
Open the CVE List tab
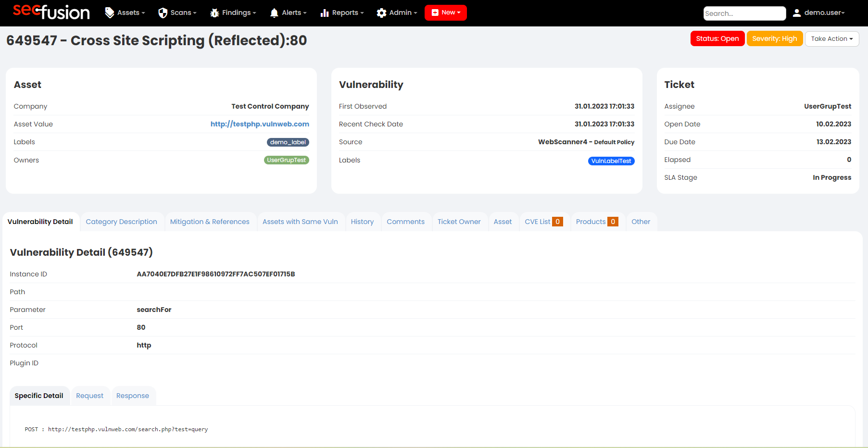pyautogui.click(x=544, y=222)
